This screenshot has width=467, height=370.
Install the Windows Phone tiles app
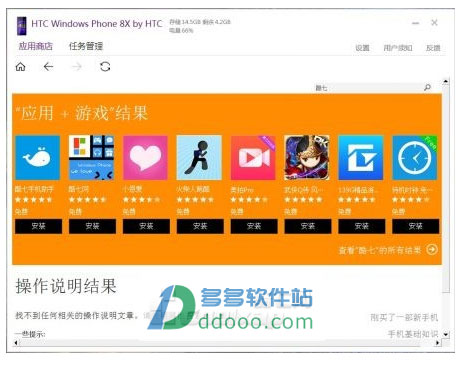pos(92,226)
